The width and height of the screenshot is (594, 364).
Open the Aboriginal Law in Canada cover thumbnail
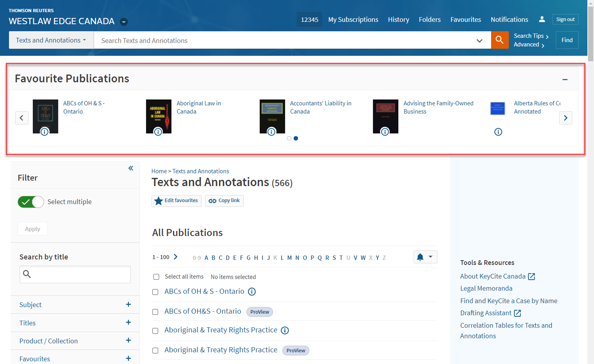point(159,116)
